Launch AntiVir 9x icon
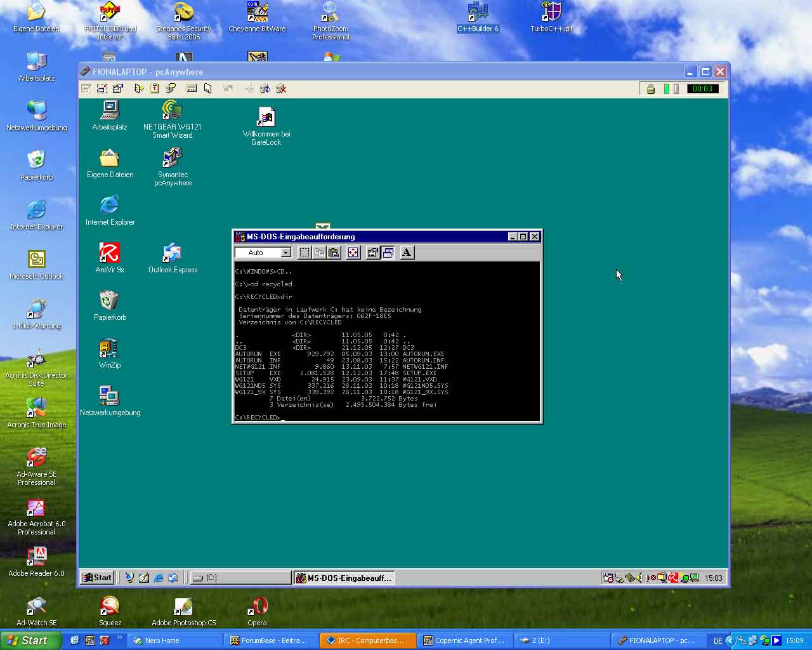The image size is (812, 650). pyautogui.click(x=110, y=258)
